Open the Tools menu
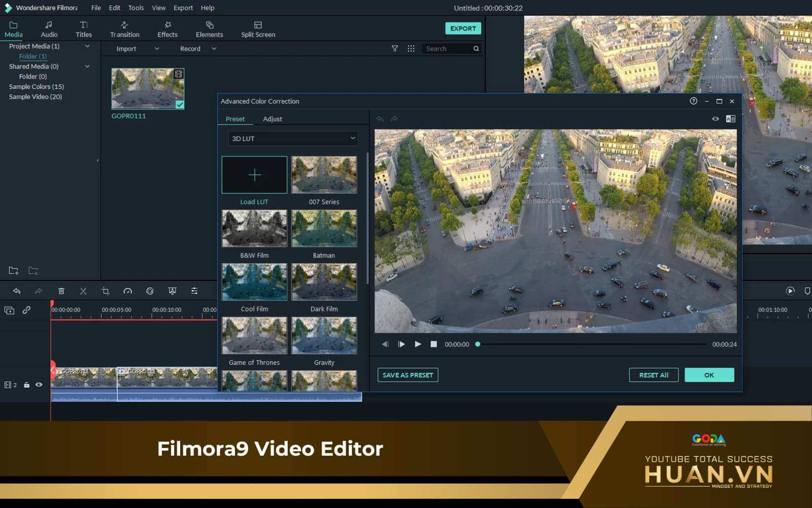The image size is (812, 508). pos(136,8)
